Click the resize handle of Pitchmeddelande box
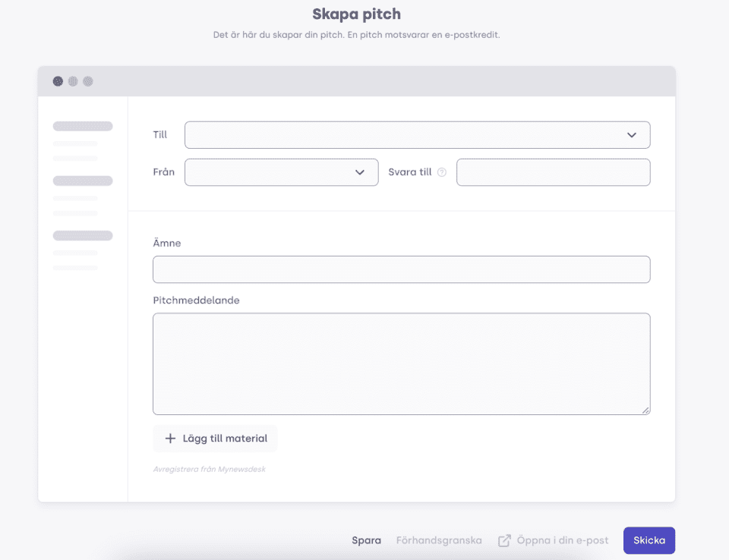The image size is (729, 560). coord(645,411)
